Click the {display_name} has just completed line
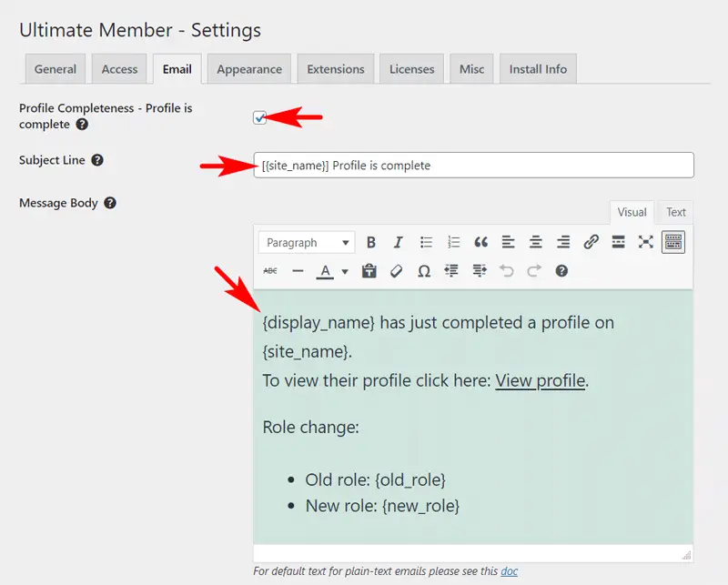Screen dimensions: 728x585 tap(438, 323)
